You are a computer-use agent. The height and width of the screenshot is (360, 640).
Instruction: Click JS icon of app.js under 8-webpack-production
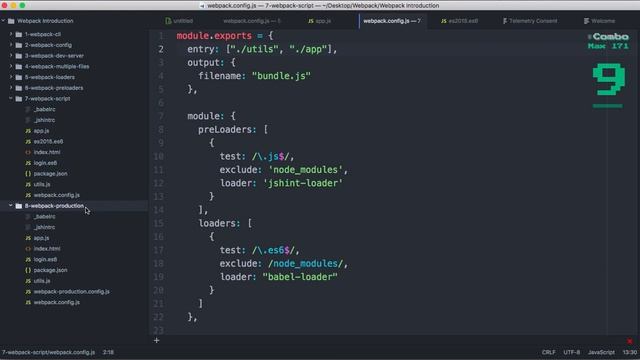tap(28, 238)
